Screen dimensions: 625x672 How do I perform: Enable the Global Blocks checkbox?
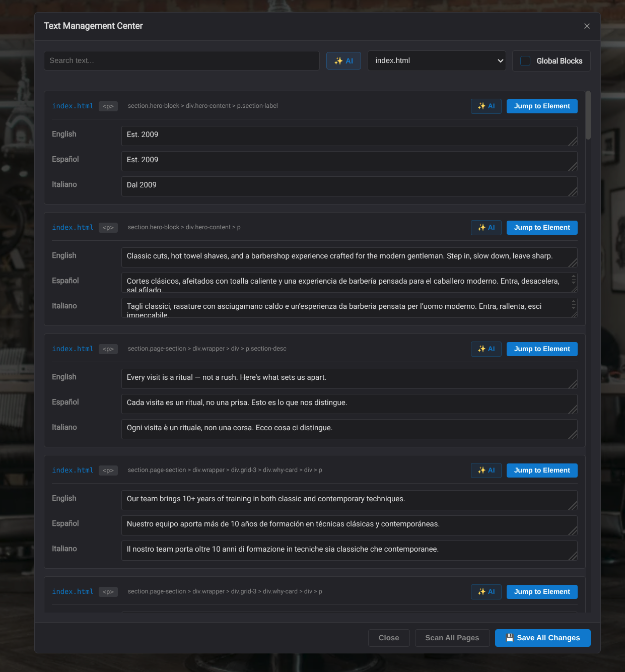525,61
